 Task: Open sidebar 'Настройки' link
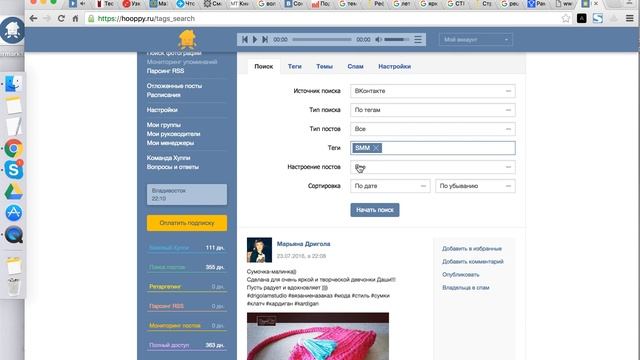[162, 110]
